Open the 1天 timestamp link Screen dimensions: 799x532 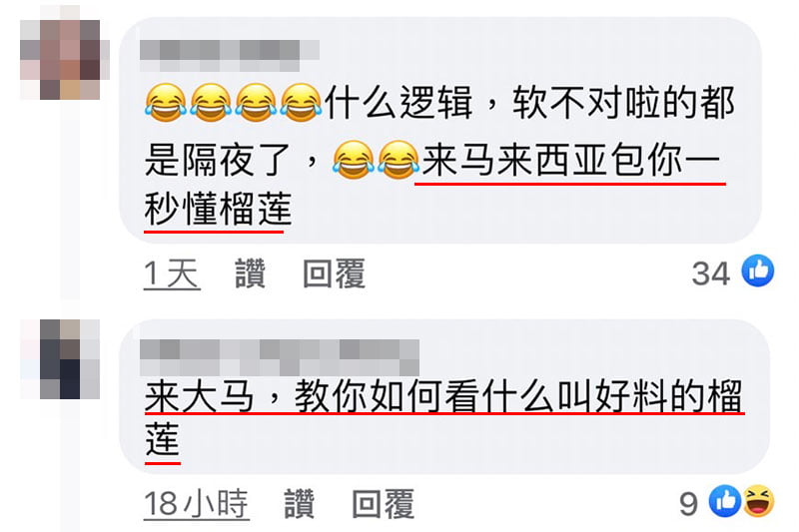tap(172, 273)
